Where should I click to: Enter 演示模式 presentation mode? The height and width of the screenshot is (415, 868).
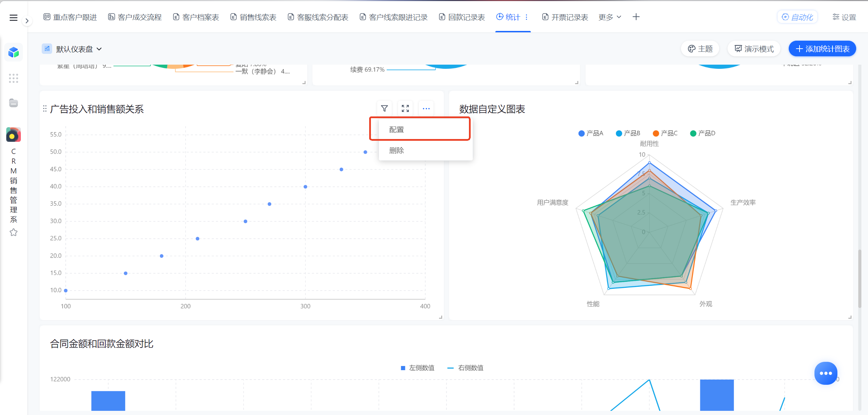(x=754, y=49)
